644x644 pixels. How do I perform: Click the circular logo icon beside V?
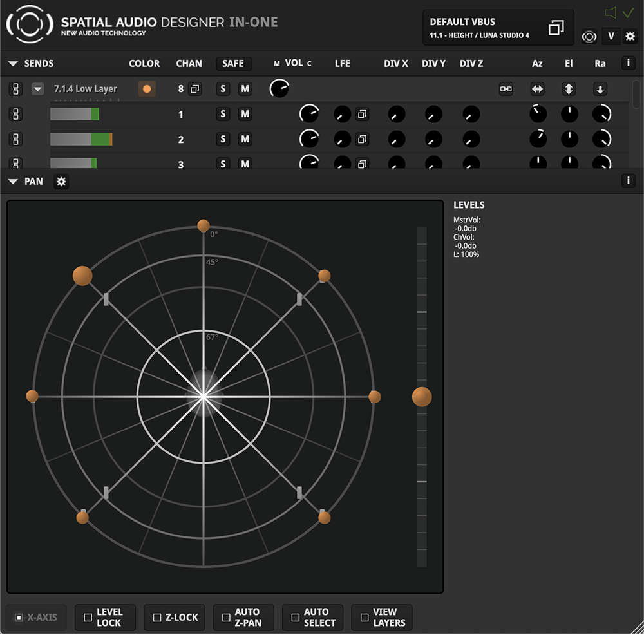pos(589,37)
